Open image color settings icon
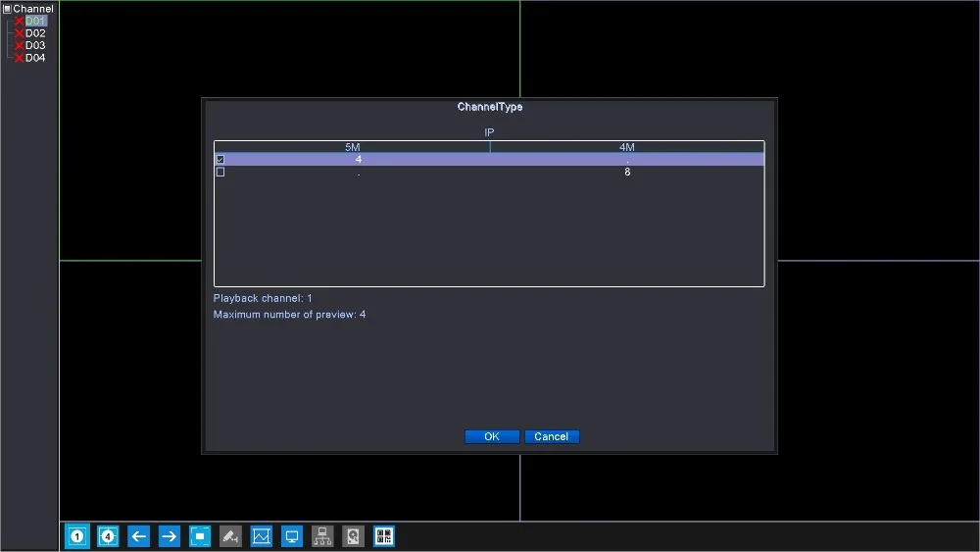The width and height of the screenshot is (980, 552). coord(262,536)
